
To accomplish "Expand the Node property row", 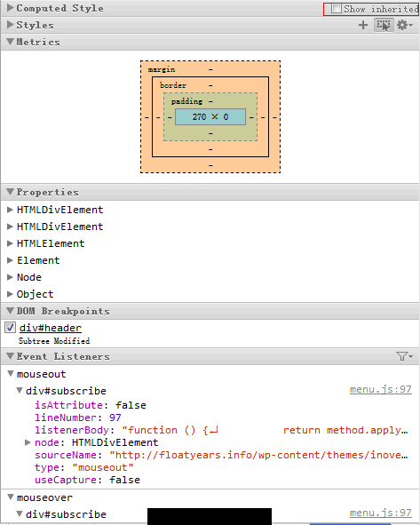I will [x=10, y=277].
